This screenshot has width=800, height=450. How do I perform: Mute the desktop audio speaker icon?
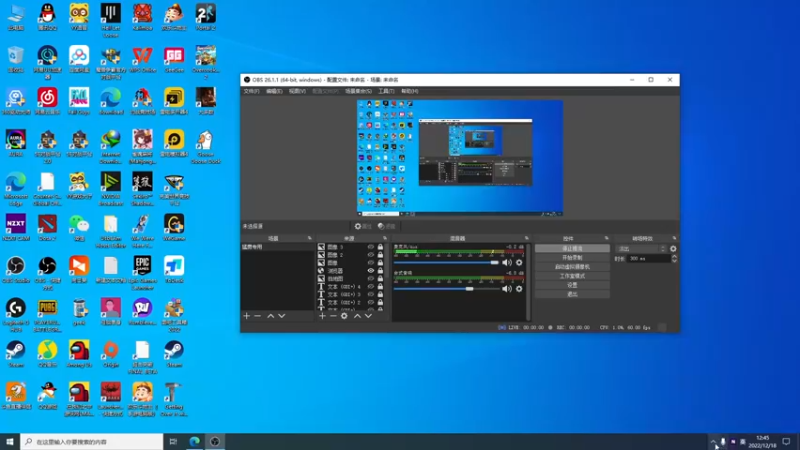pos(507,289)
